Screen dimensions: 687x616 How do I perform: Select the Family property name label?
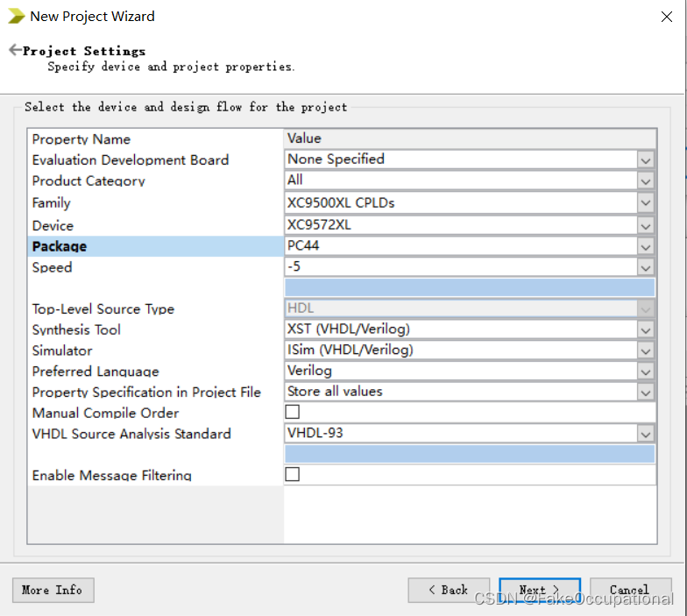[51, 203]
